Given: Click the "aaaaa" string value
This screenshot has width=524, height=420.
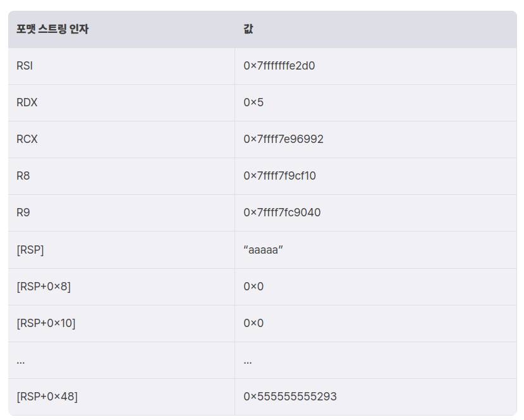Looking at the screenshot, I should tap(263, 250).
